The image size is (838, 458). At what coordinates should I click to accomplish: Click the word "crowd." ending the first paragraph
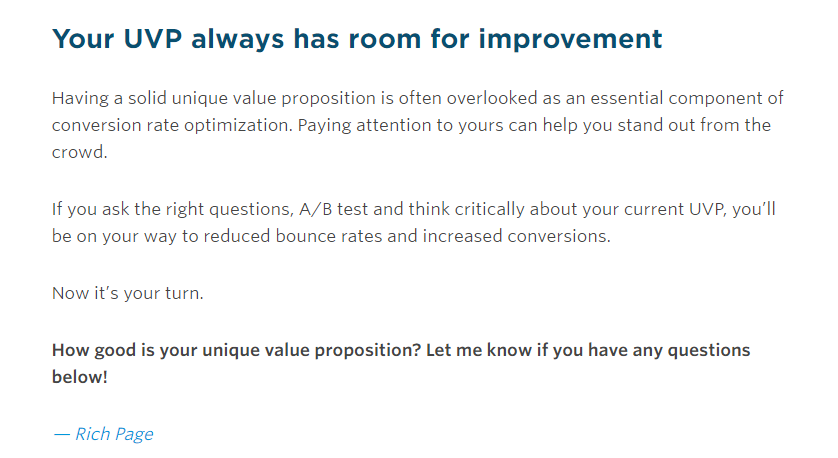(x=80, y=152)
